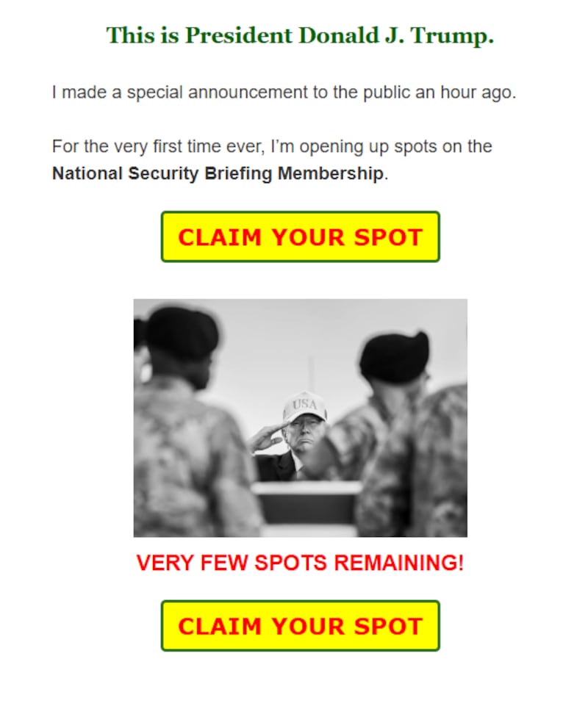
Task: Click the "I made a special announcement" sentence
Action: coord(284,93)
